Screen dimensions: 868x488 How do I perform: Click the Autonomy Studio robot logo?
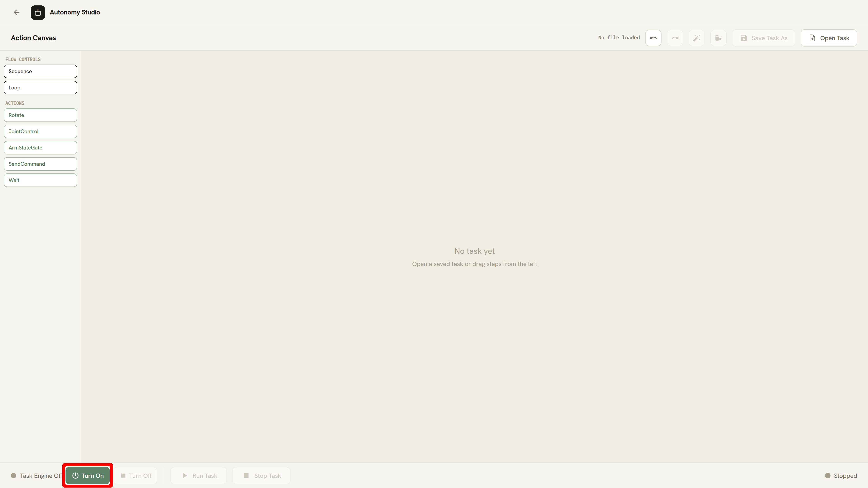point(38,12)
